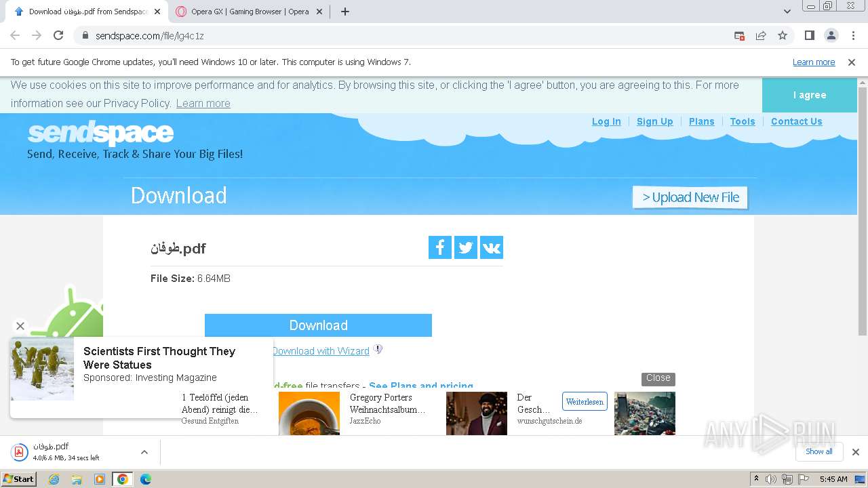Viewport: 868px width, 488px height.
Task: Close the downloads shelf bar
Action: coord(856,452)
